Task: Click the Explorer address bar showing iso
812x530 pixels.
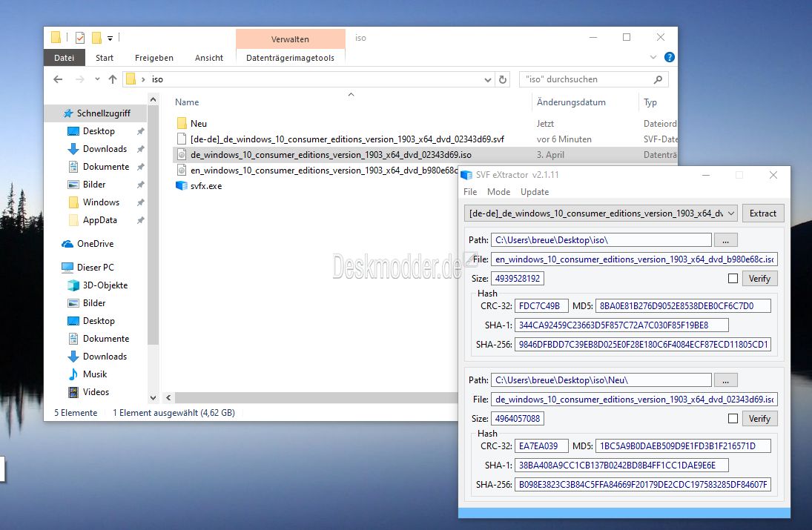Action: [309, 79]
